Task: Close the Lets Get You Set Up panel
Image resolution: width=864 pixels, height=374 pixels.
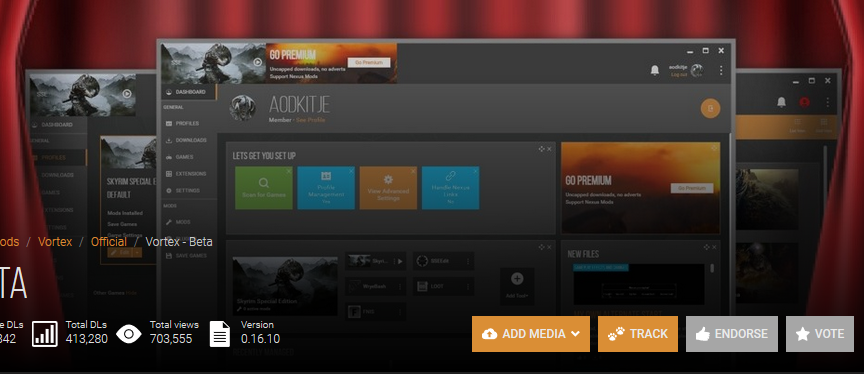Action: click(x=549, y=149)
